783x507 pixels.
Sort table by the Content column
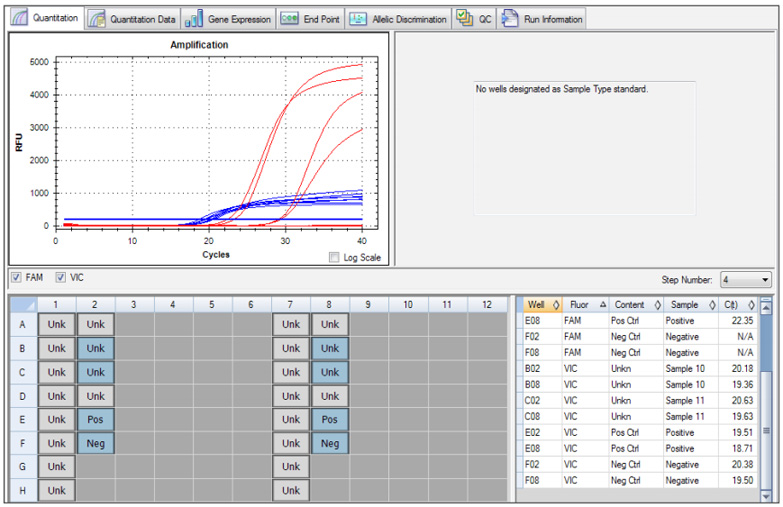(x=636, y=305)
